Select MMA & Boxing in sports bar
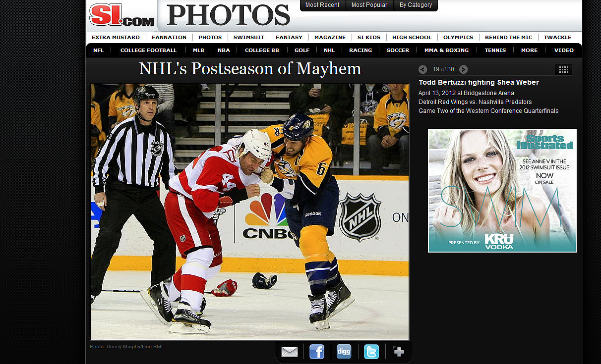This screenshot has height=364, width=601. point(446,50)
